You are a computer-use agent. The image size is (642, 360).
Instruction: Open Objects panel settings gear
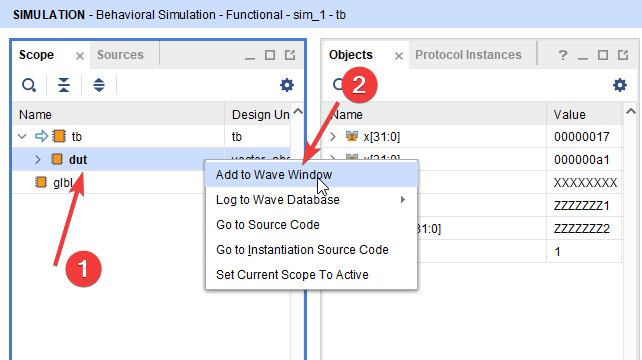tap(619, 85)
